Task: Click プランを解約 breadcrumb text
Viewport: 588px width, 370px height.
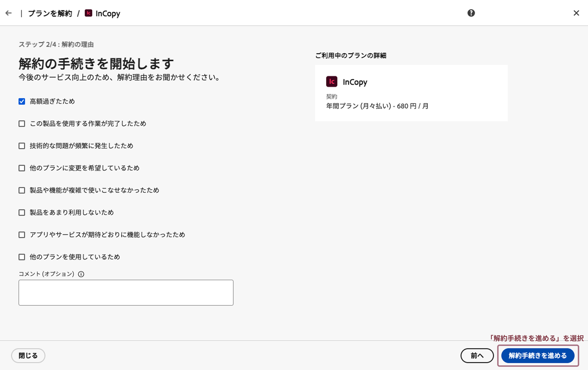Action: [50, 13]
